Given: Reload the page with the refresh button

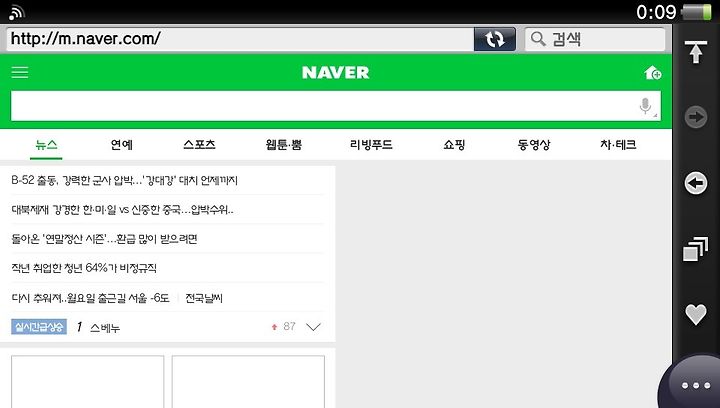Looking at the screenshot, I should (x=495, y=39).
